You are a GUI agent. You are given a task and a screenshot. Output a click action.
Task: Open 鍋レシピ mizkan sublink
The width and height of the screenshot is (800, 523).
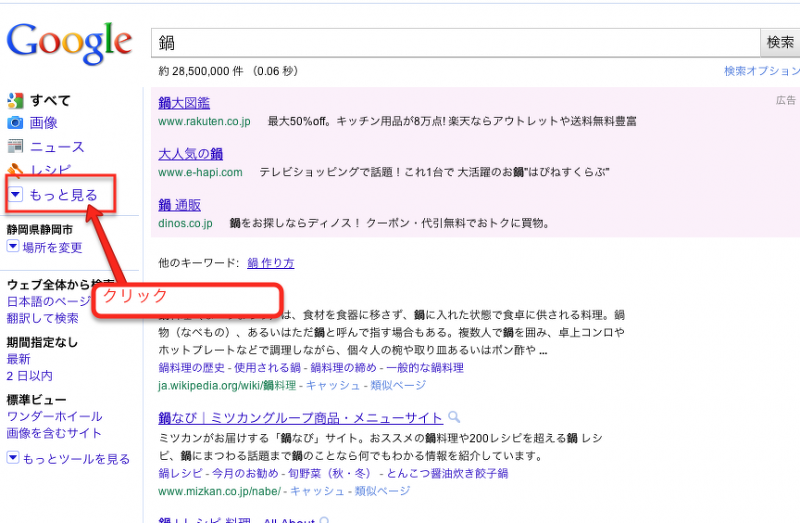click(x=181, y=474)
